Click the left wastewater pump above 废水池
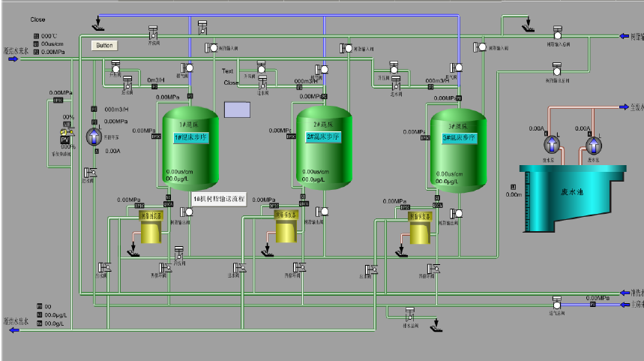This screenshot has height=361, width=644. [x=553, y=144]
